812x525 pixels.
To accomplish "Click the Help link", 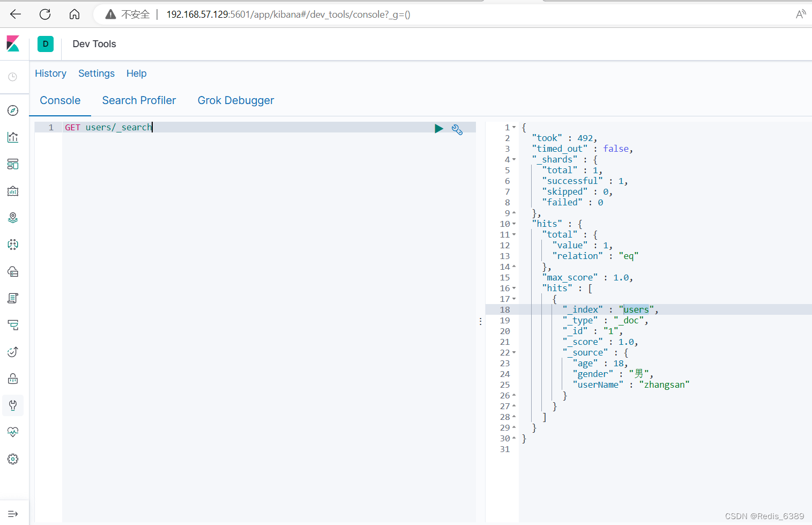I will (x=136, y=73).
